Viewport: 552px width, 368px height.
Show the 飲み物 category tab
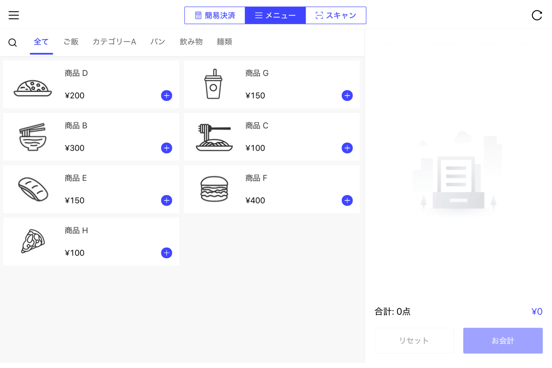click(x=191, y=42)
